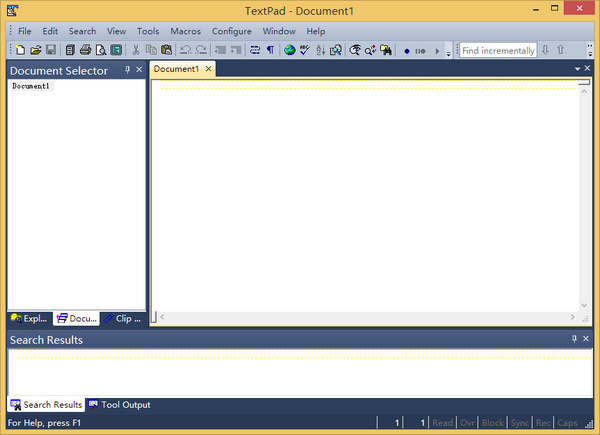Open the Edit menu

(50, 31)
